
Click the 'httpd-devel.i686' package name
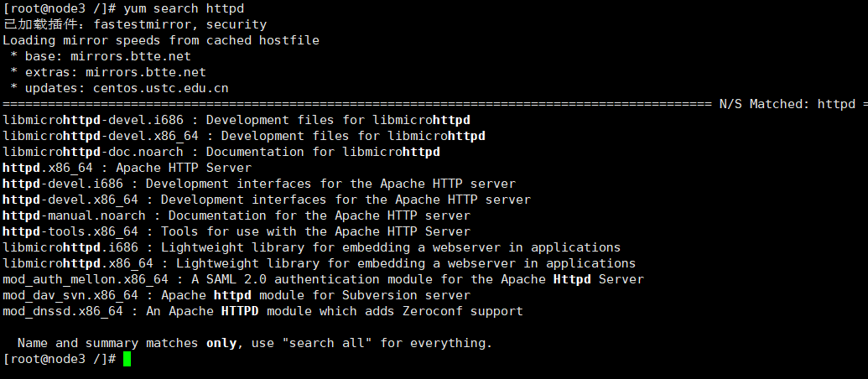pyautogui.click(x=63, y=184)
